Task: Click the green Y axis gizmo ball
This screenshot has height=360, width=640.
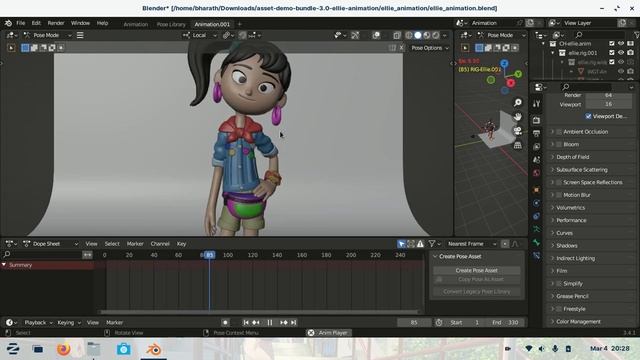Action: click(x=518, y=74)
